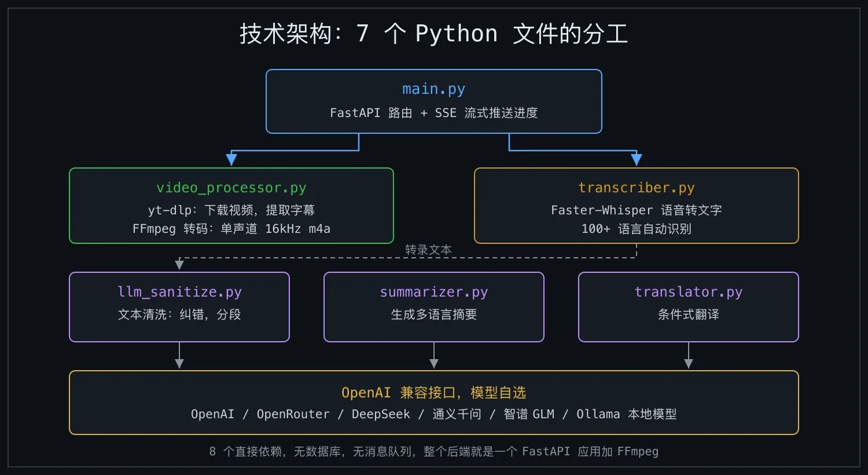Click "Faster-Whisper 语音转文字" text

pos(636,210)
